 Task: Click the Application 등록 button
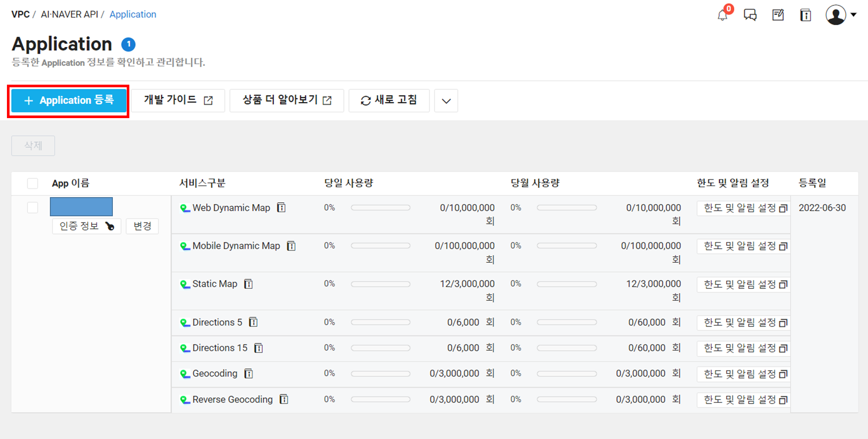click(x=69, y=100)
